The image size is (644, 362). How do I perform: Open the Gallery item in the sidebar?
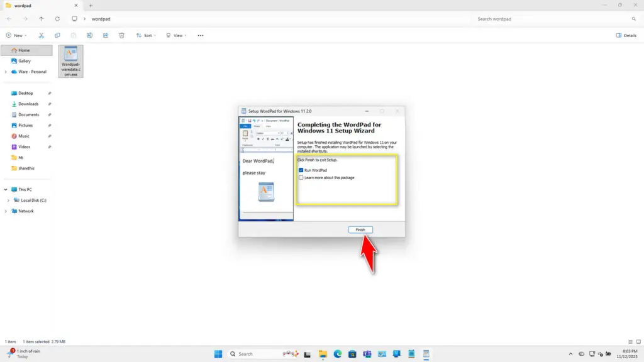coord(23,60)
